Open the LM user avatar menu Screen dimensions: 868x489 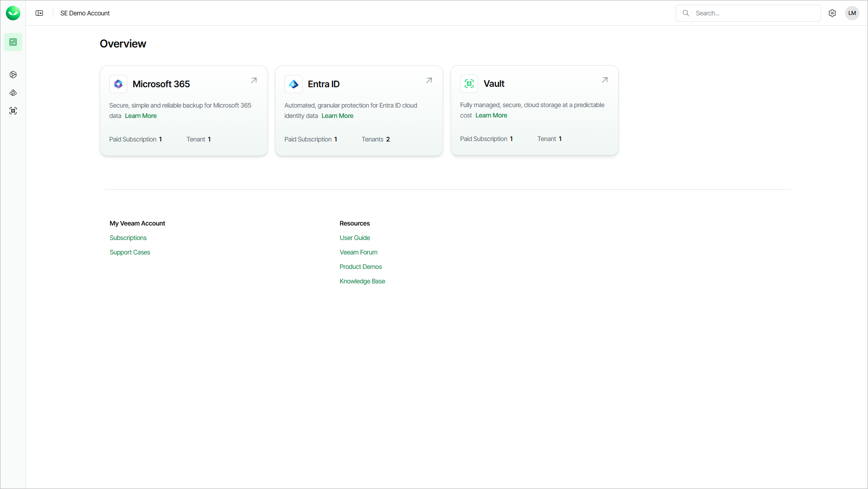tap(852, 13)
